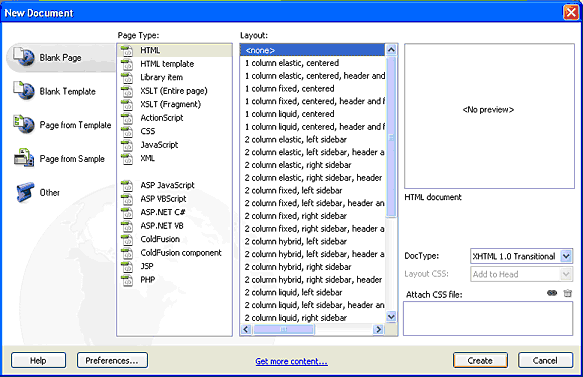Image resolution: width=583 pixels, height=377 pixels.
Task: Click the layout list scroll up arrow
Action: [391, 50]
